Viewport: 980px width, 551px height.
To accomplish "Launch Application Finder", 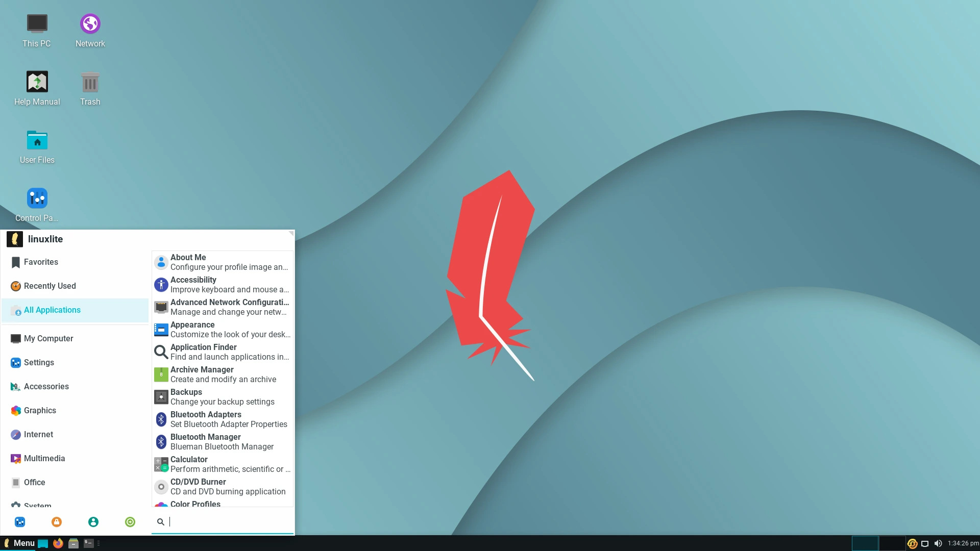I will click(x=223, y=352).
